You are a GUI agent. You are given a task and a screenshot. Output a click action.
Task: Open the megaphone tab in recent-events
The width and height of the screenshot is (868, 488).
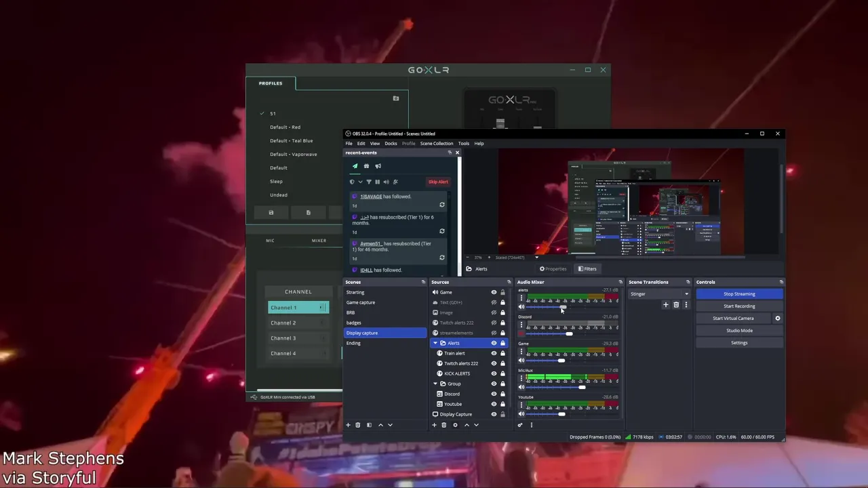coord(378,166)
